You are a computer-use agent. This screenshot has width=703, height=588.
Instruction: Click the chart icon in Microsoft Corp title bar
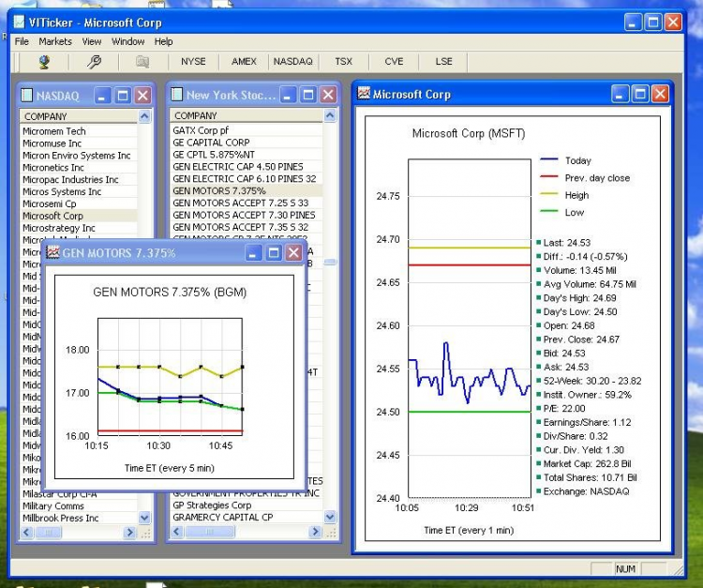point(363,94)
